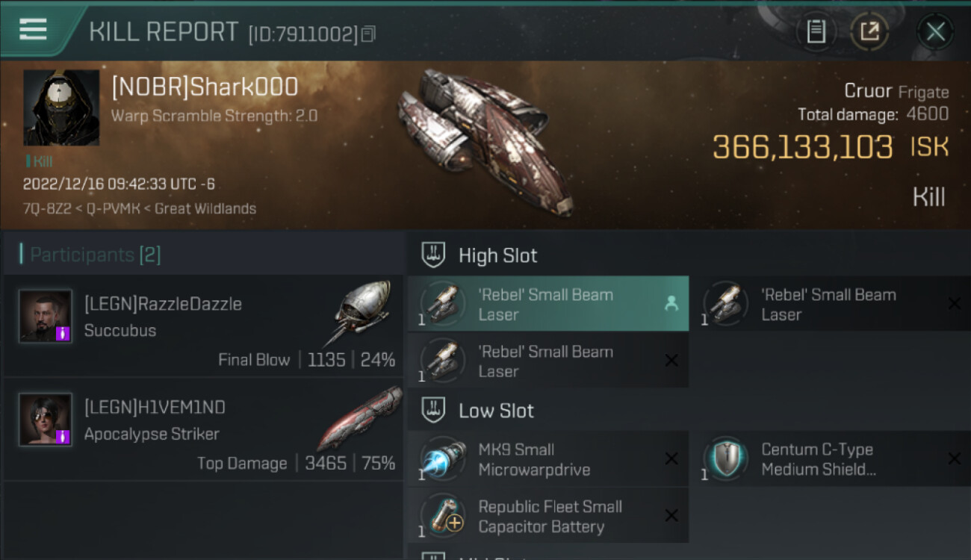Select participant [LEGN]H1VEM1ND row
The height and width of the screenshot is (560, 971).
pyautogui.click(x=203, y=430)
